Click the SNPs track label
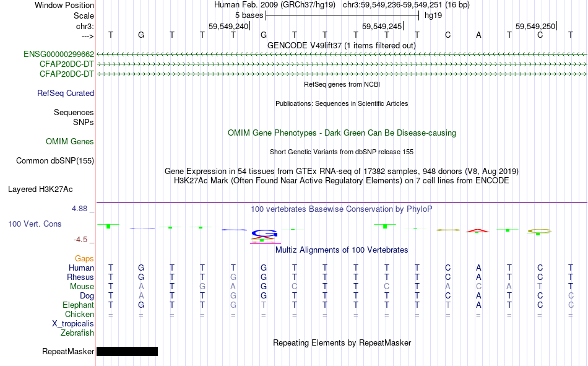The image size is (588, 366). tap(84, 123)
